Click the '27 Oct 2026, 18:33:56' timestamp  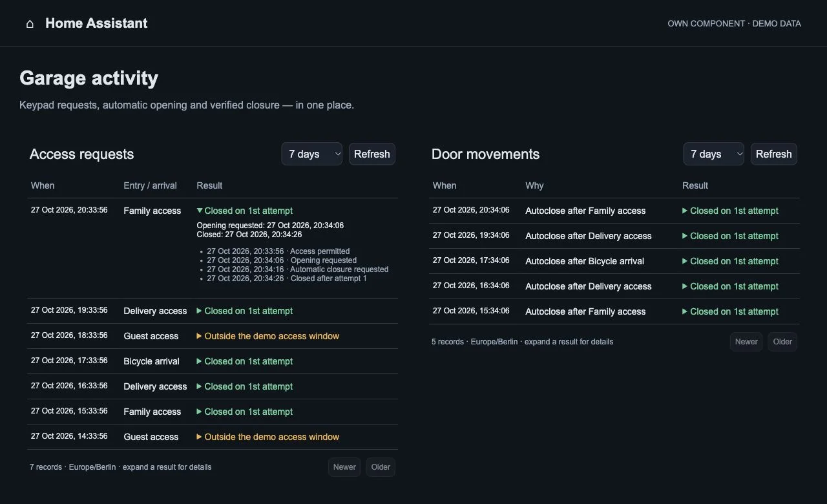coord(69,335)
